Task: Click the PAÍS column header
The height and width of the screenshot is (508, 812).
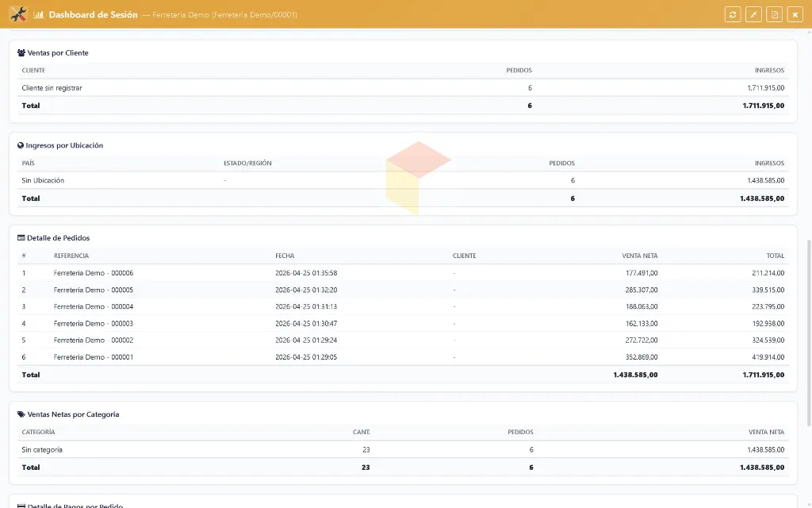Action: (x=28, y=164)
